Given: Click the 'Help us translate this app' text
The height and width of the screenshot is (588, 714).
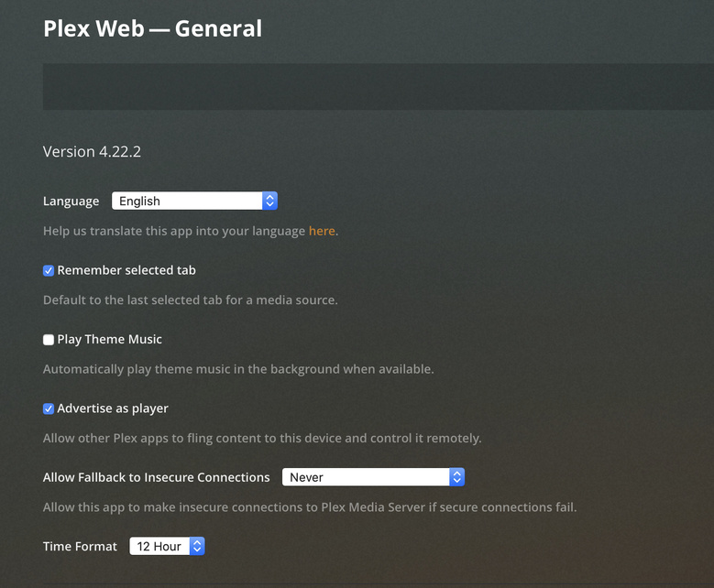Looking at the screenshot, I should (174, 232).
